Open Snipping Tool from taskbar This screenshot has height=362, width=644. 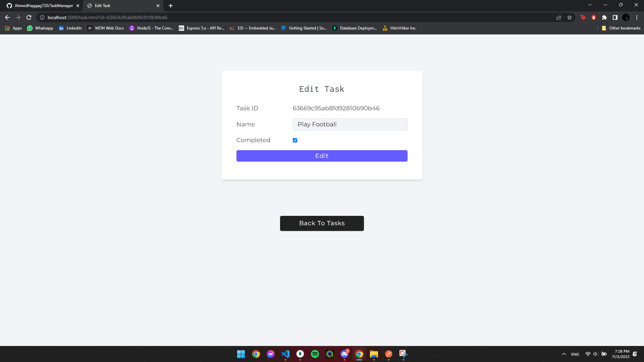tap(404, 354)
